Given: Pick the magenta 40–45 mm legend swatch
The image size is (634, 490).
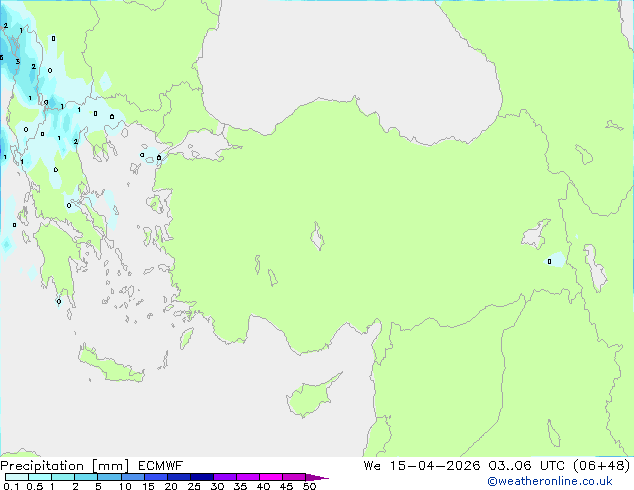Looking at the screenshot, I should [271, 477].
